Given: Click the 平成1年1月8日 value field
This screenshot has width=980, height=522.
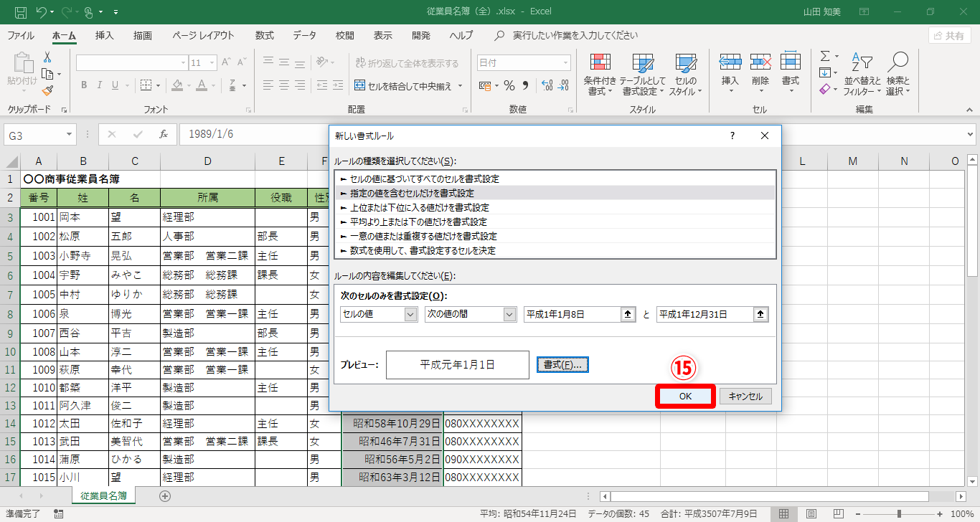Looking at the screenshot, I should pos(572,314).
